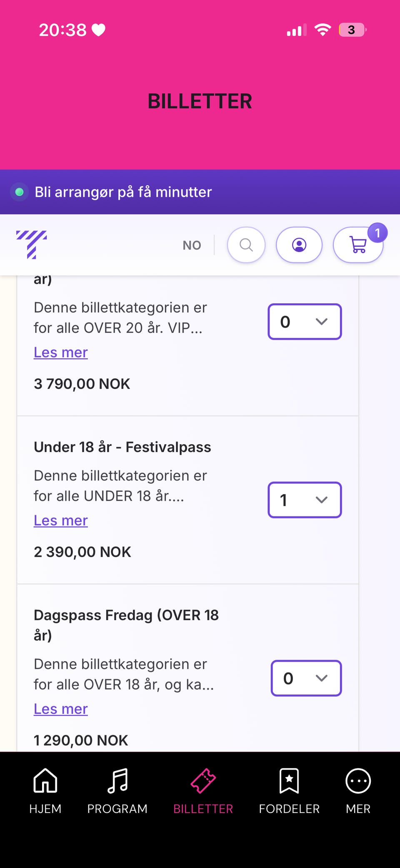400x868 pixels.
Task: Open quantity dropdown for Dagspass Fredag
Action: pyautogui.click(x=306, y=678)
